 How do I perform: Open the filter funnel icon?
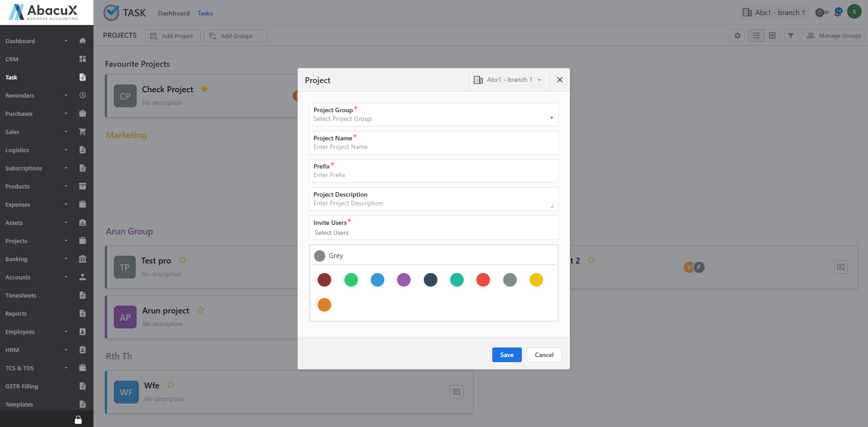pos(791,35)
